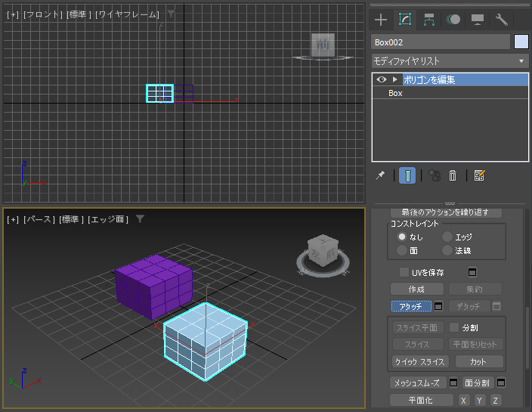
Task: Click the 面分割 button
Action: 478,383
